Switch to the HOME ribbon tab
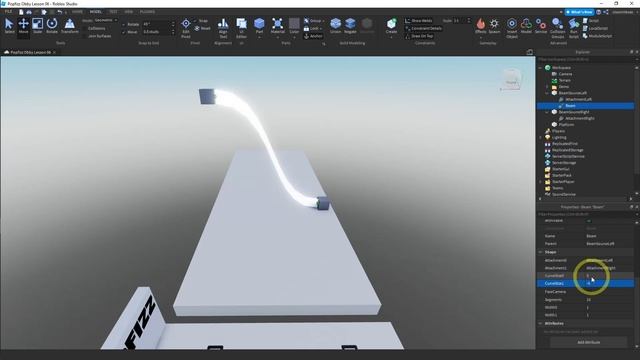 (x=77, y=12)
